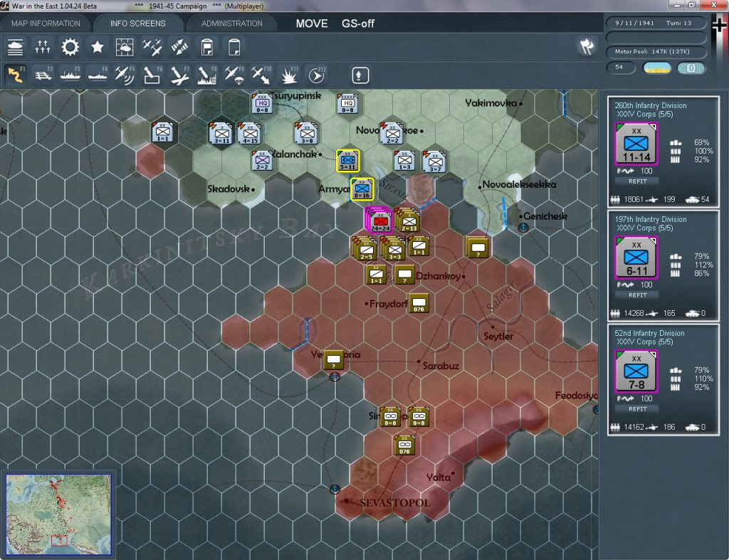This screenshot has width=729, height=560.
Task: Open the air doctrine aircraft info screen
Action: (152, 47)
